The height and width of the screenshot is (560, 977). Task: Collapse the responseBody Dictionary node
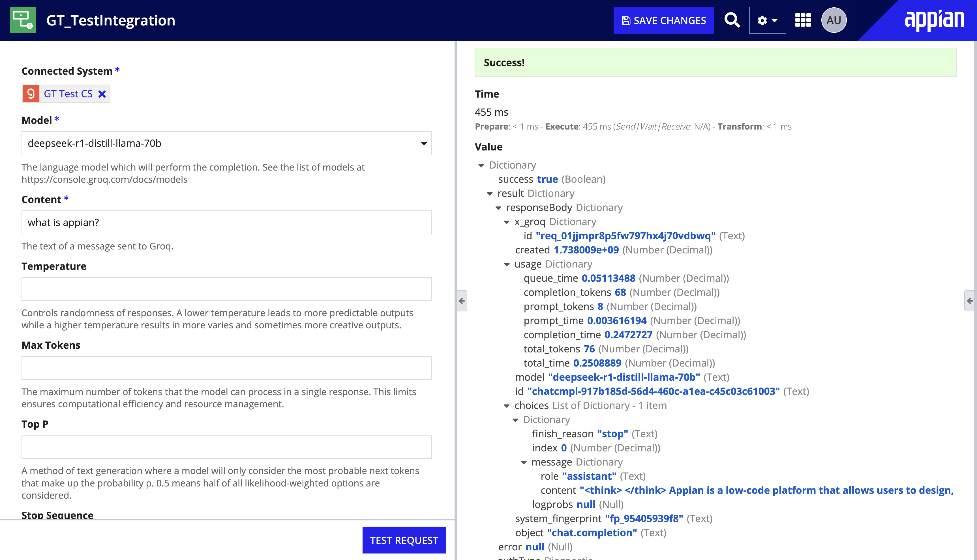498,208
